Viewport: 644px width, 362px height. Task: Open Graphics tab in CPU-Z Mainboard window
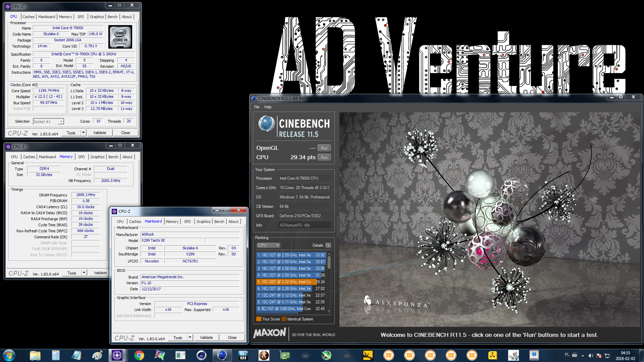click(203, 222)
